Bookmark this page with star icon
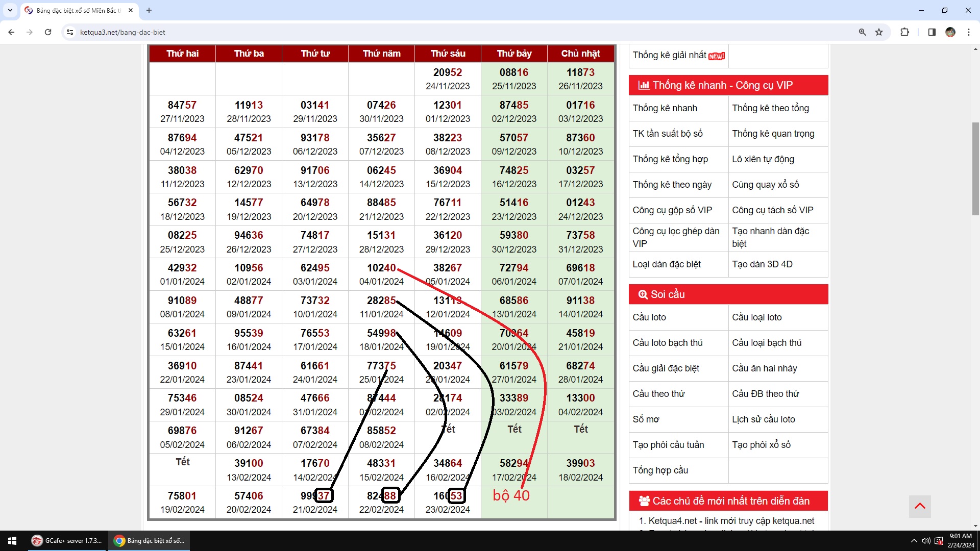The width and height of the screenshot is (980, 551). (x=879, y=32)
